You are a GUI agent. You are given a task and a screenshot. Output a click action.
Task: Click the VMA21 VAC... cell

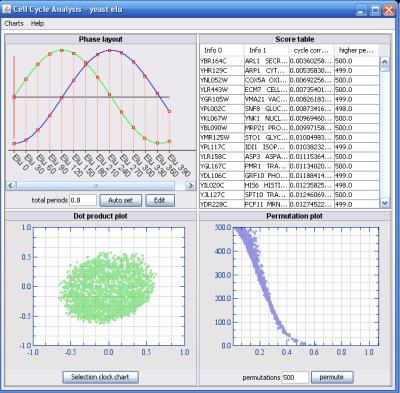click(x=266, y=99)
